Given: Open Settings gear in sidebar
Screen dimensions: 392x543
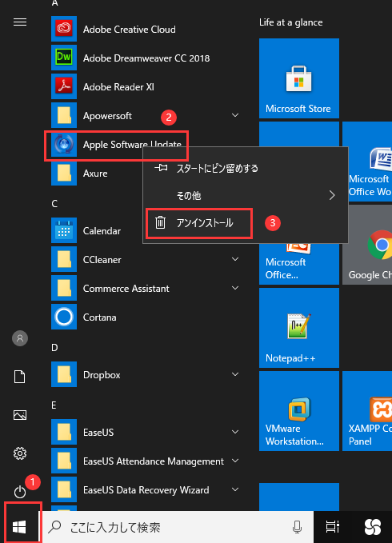Looking at the screenshot, I should pyautogui.click(x=20, y=453).
